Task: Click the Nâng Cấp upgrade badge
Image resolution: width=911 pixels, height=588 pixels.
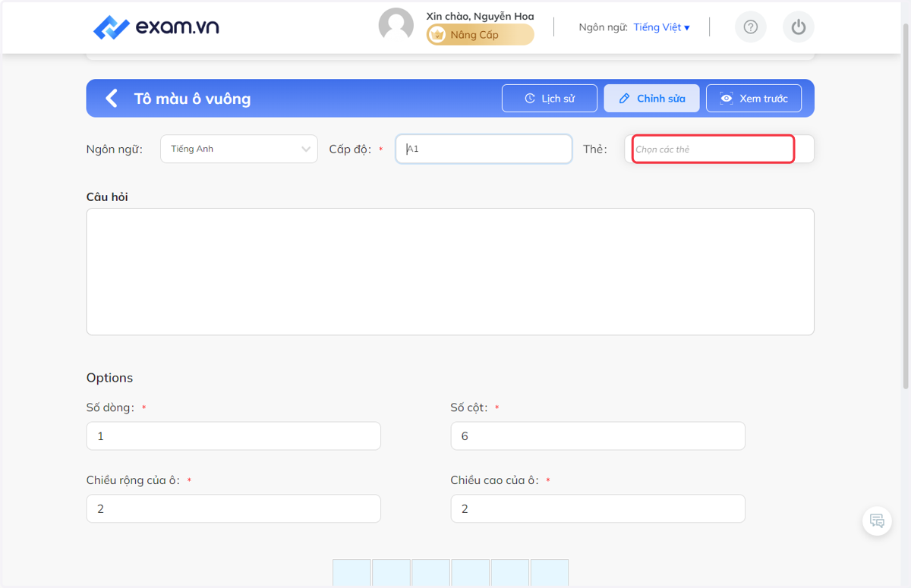Action: point(480,35)
